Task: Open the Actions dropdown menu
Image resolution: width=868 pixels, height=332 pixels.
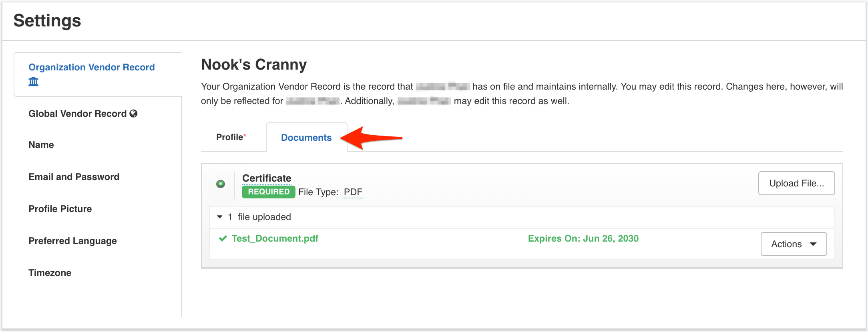Action: 794,244
